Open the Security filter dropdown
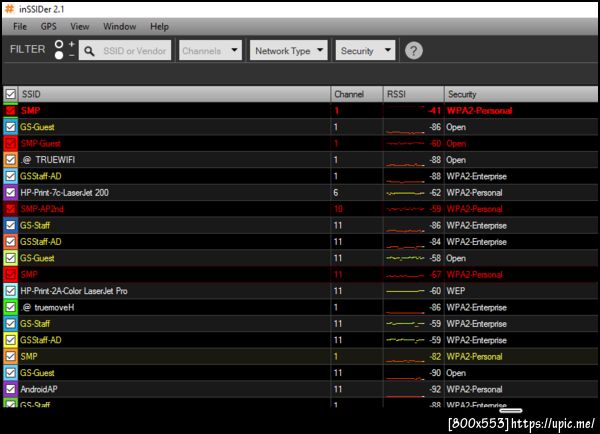600x434 pixels. tap(365, 51)
